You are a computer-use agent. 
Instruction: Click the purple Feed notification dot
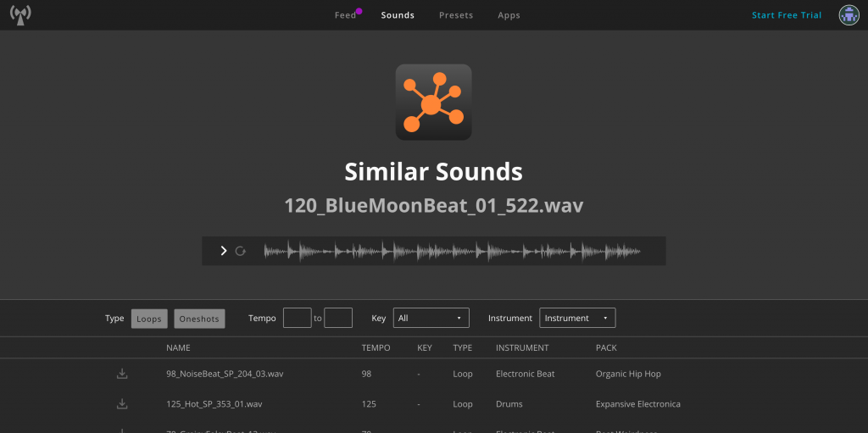(359, 11)
